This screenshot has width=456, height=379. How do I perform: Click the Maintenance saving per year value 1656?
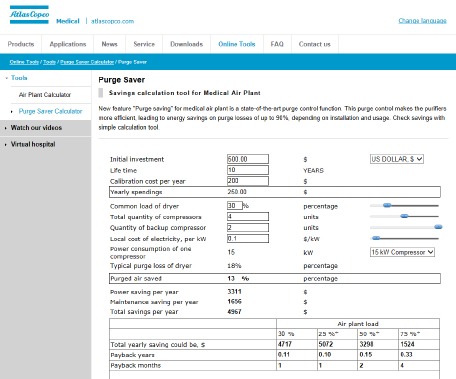tap(234, 301)
